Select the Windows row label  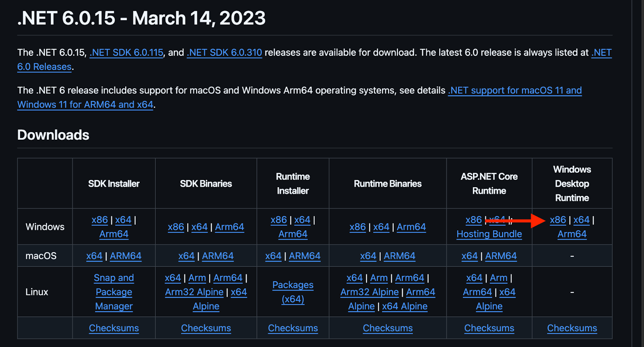pos(45,227)
